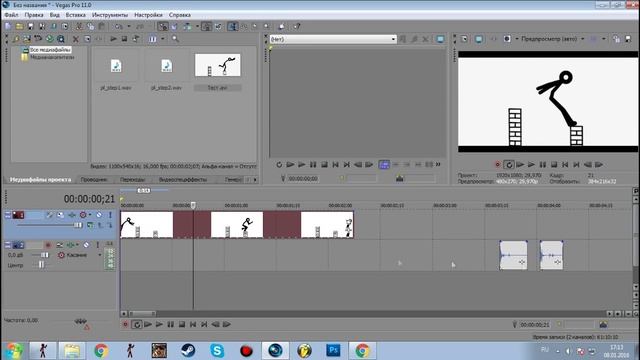Open the What's This help icon
The image size is (640, 360).
(x=297, y=27)
